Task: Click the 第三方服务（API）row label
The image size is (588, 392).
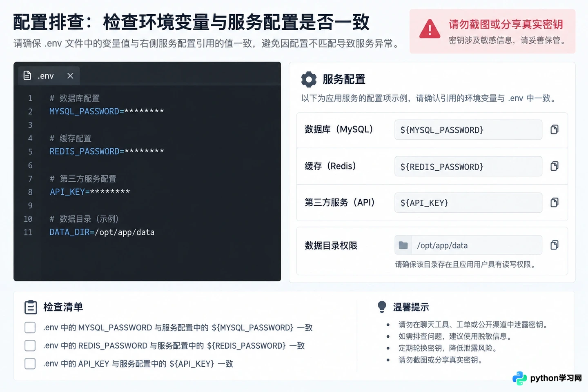Action: tap(340, 202)
